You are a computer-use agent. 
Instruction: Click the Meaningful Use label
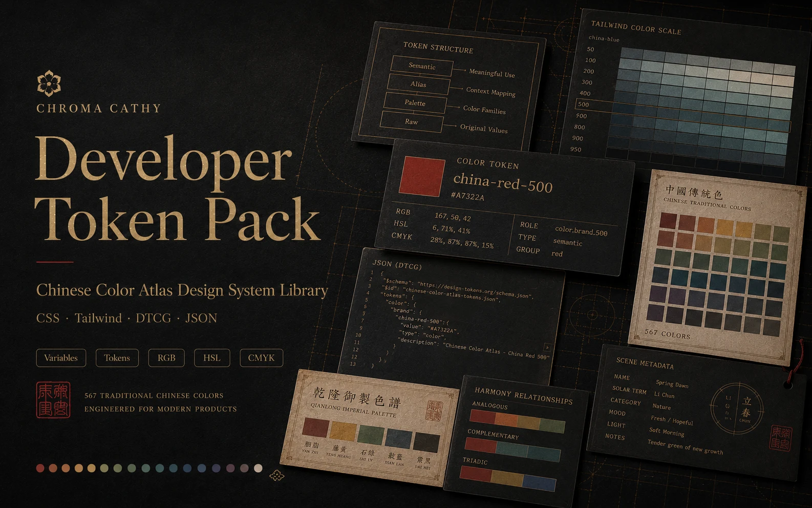pos(492,73)
